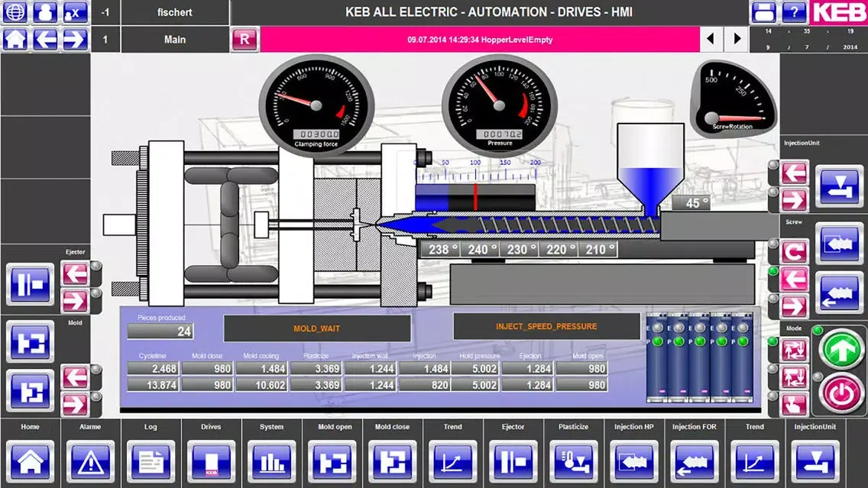Click right-panel upper Screw injection icon
This screenshot has height=488, width=868.
(x=840, y=244)
